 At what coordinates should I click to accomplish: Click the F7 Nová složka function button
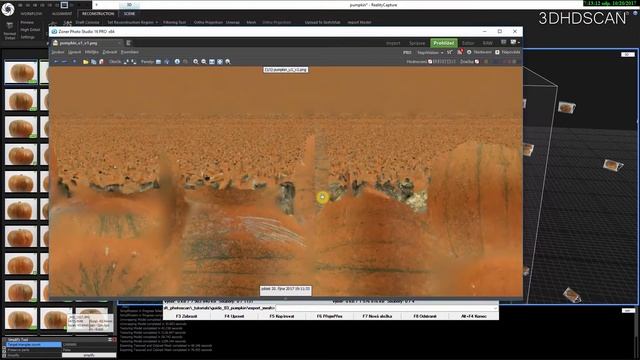377,316
